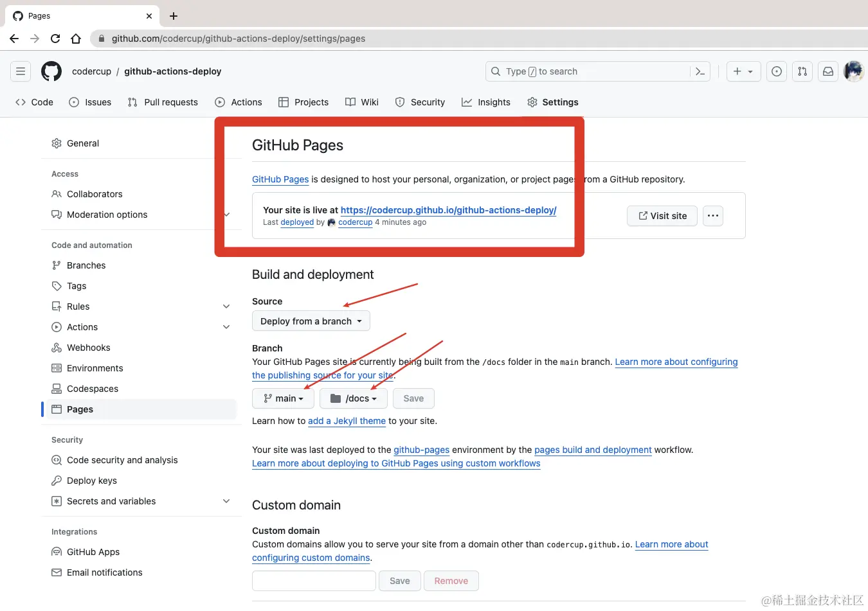Open add a Jekyll theme link

pyautogui.click(x=347, y=421)
